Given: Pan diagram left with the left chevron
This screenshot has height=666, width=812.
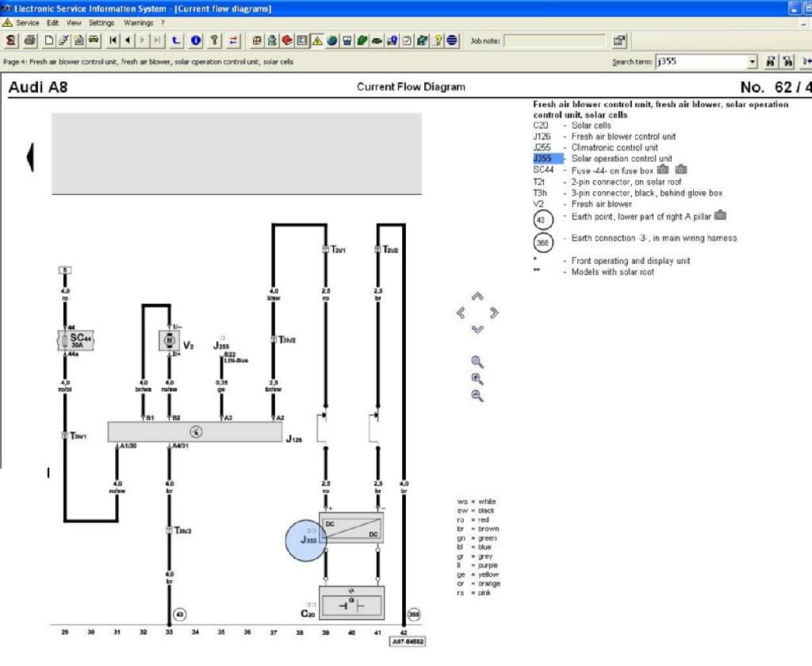Looking at the screenshot, I should point(461,313).
